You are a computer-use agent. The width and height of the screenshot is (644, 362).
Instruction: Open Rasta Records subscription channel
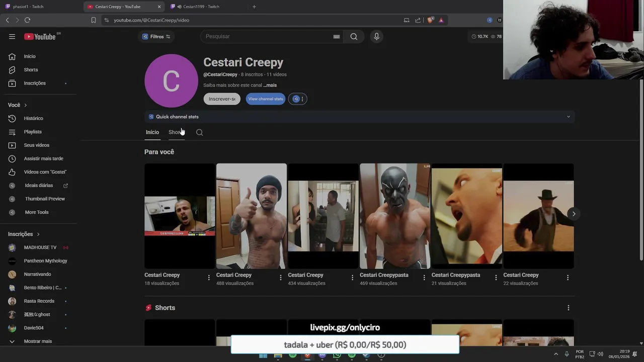[38, 301]
